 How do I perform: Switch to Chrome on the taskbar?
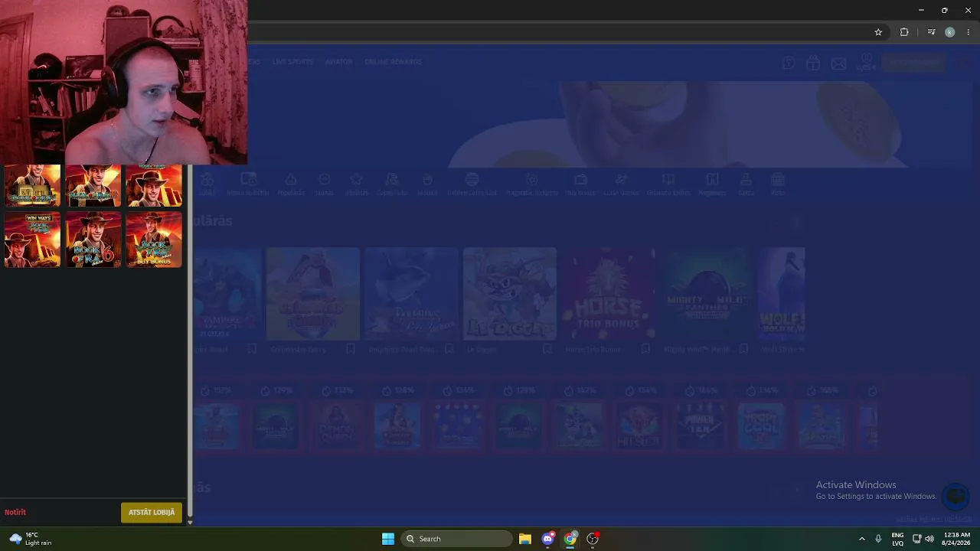coord(570,539)
